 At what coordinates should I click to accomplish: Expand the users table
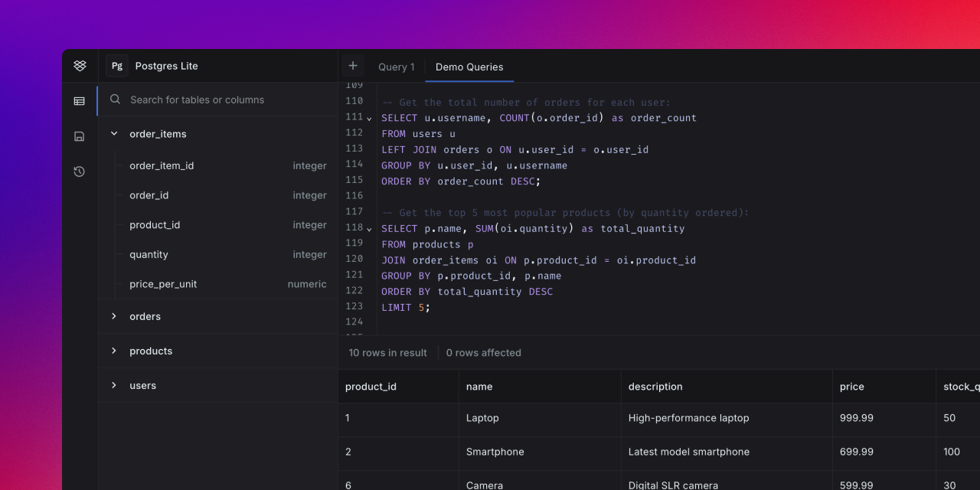click(x=114, y=385)
